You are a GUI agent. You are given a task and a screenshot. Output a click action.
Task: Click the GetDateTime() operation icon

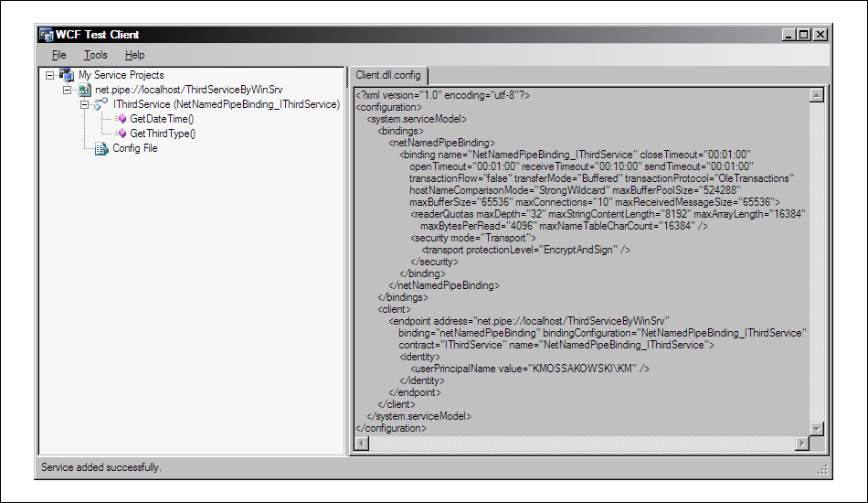(x=121, y=119)
